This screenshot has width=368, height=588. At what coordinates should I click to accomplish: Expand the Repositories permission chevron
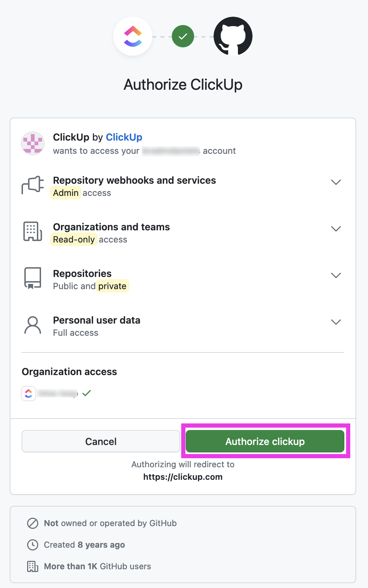coord(336,275)
